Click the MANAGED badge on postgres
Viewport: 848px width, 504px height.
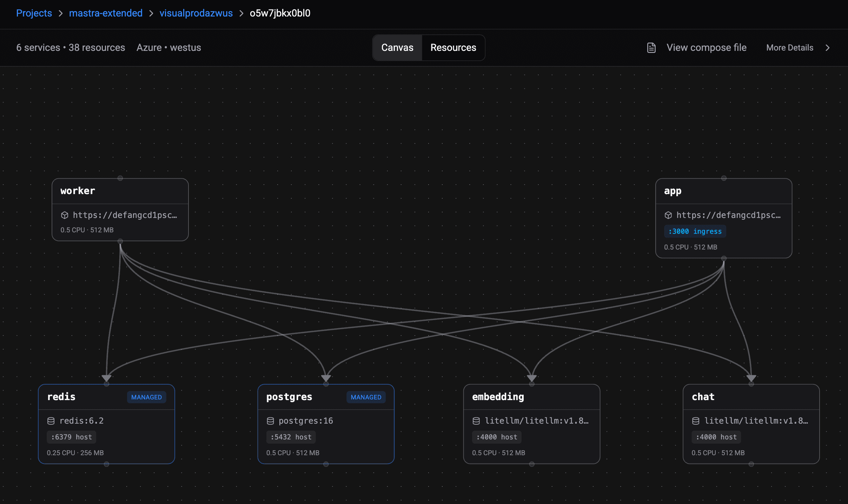(366, 397)
